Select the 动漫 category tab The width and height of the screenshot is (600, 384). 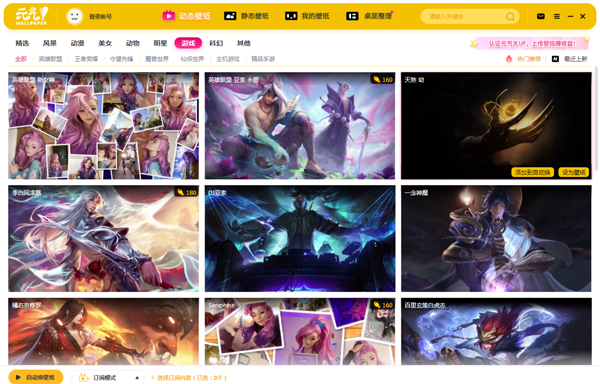point(77,43)
